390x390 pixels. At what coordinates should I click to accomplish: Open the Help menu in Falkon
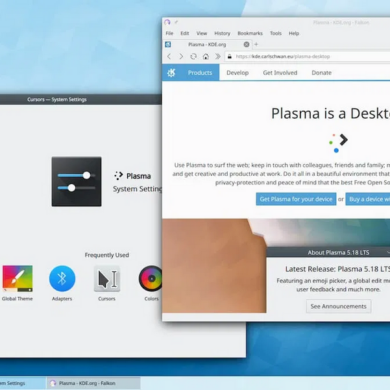coord(294,33)
